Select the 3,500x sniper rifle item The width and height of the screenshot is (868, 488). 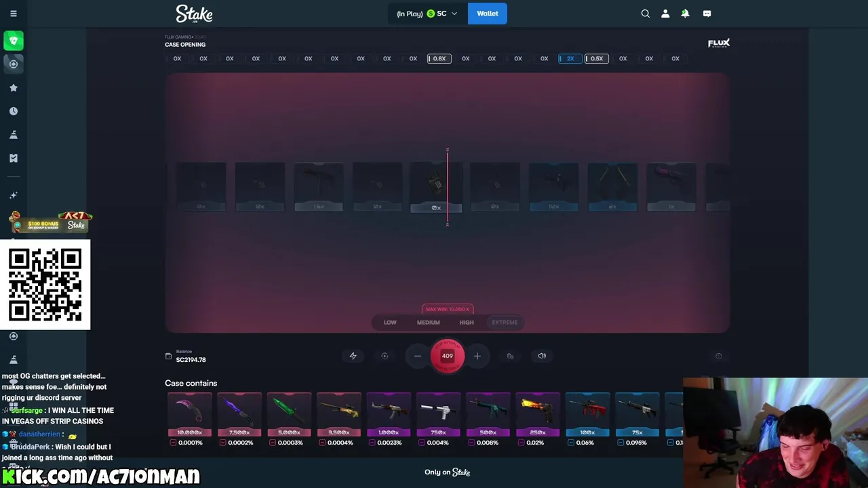pos(339,415)
